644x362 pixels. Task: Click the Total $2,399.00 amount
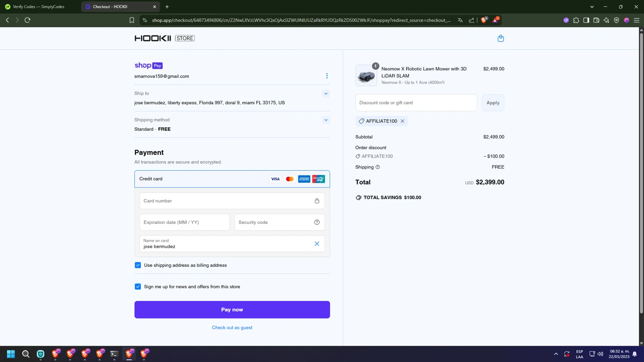490,182
